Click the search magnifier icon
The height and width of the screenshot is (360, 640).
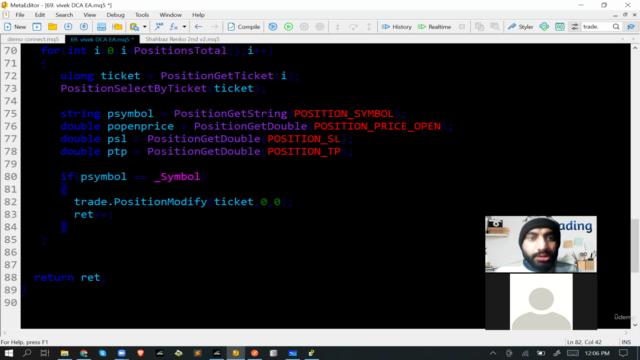(x=616, y=27)
